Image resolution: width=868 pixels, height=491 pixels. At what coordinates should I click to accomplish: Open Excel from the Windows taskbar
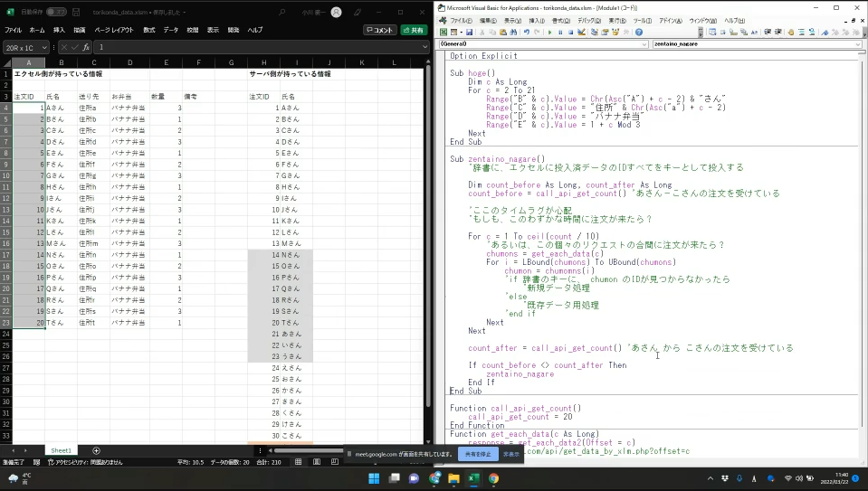coord(473,478)
